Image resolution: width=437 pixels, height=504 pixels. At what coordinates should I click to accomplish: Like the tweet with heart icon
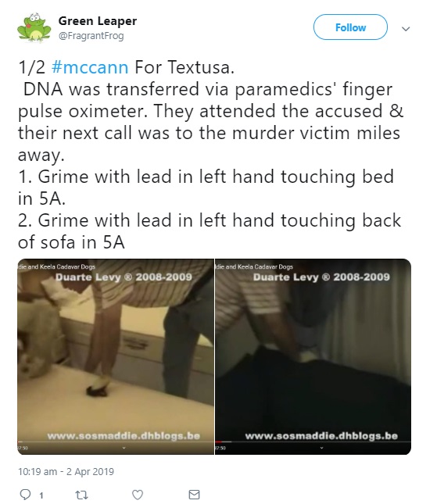click(x=138, y=495)
